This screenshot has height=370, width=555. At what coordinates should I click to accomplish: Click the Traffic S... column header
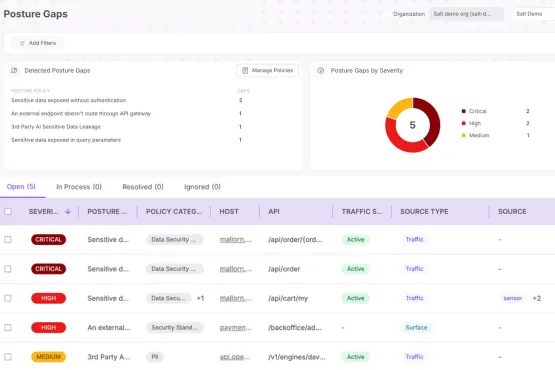[x=362, y=211]
